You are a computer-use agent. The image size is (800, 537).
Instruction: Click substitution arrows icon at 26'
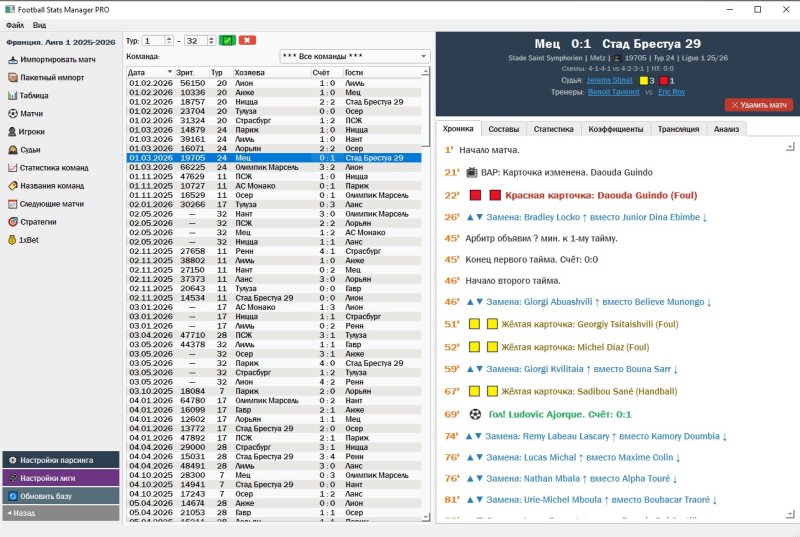pos(474,217)
